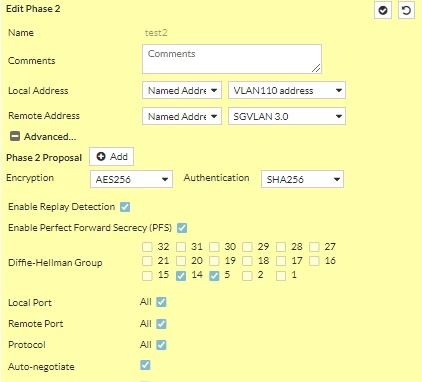Image resolution: width=422 pixels, height=382 pixels.
Task: Check Diffie-Hellman group 21
Action: (x=147, y=261)
